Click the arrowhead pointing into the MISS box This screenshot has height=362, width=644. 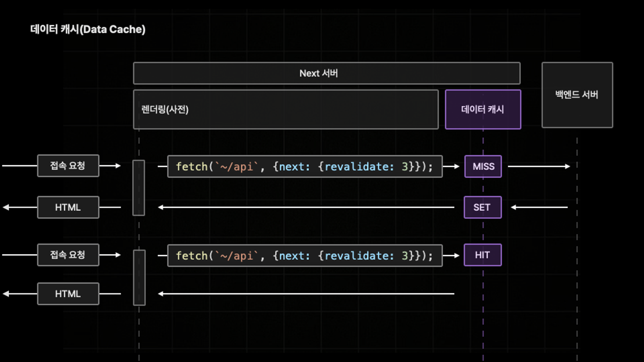point(456,166)
